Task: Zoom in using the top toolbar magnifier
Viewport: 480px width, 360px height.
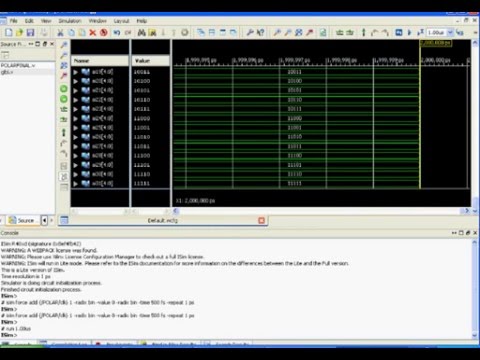Action: pyautogui.click(x=277, y=32)
